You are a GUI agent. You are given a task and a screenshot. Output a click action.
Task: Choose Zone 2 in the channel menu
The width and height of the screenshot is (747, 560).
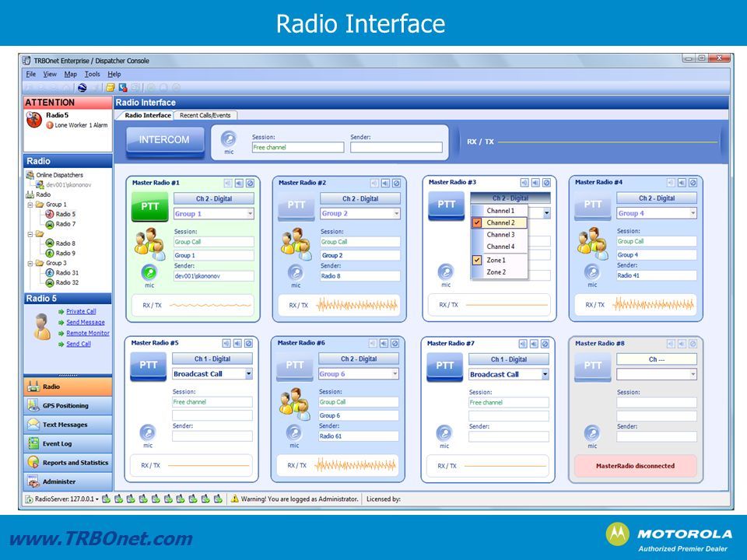coord(500,272)
